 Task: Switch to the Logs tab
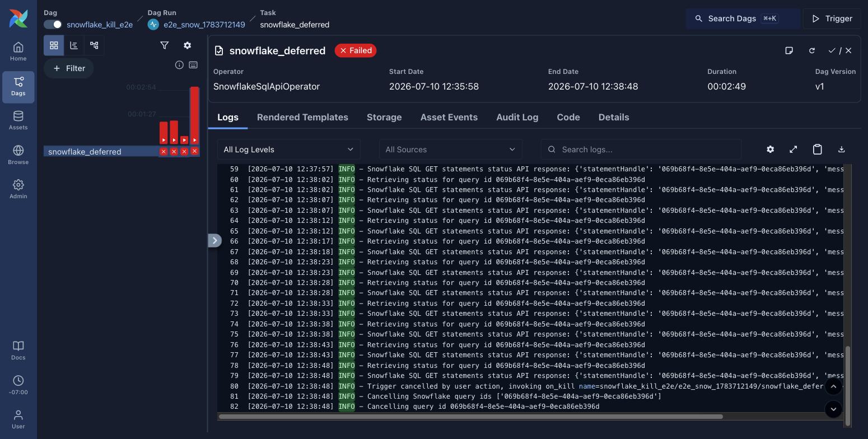coord(228,117)
